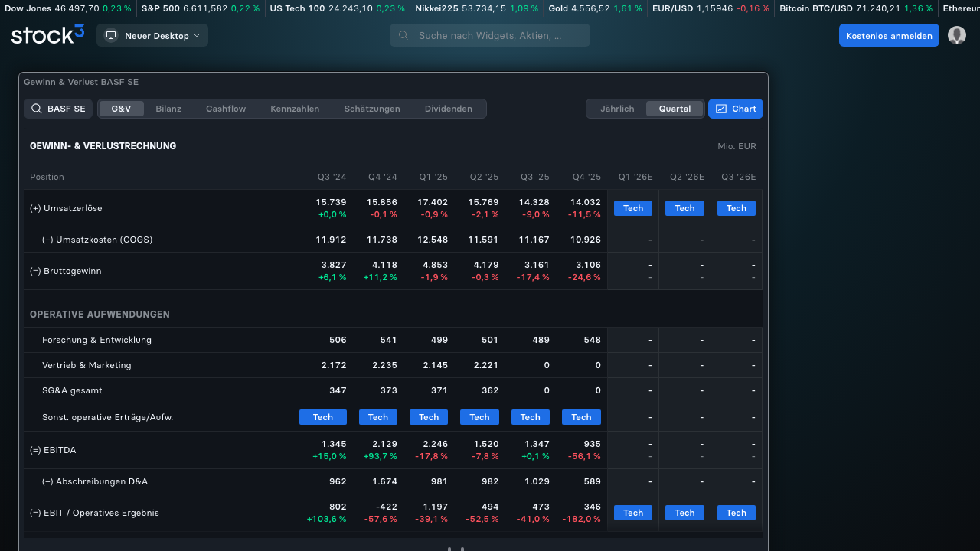Go to the Dividenden tab
This screenshot has width=980, height=551.
(449, 109)
